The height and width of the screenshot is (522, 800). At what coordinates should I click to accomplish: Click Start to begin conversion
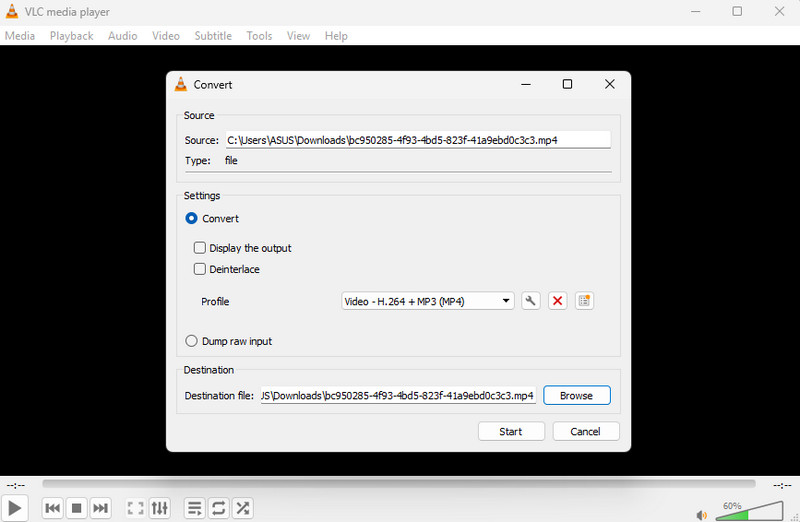(x=511, y=432)
